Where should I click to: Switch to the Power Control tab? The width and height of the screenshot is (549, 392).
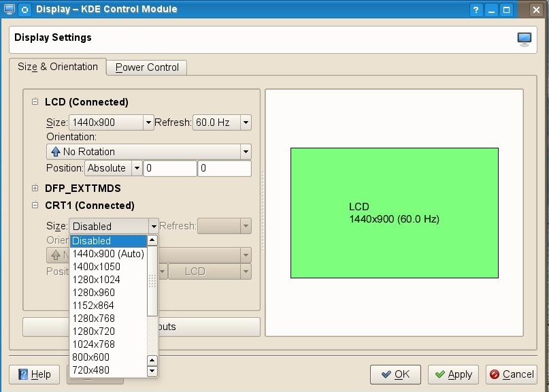coord(147,67)
